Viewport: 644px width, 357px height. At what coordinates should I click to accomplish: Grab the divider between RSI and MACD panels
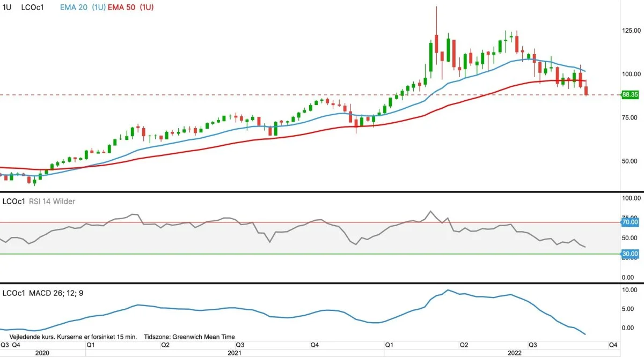pos(322,283)
